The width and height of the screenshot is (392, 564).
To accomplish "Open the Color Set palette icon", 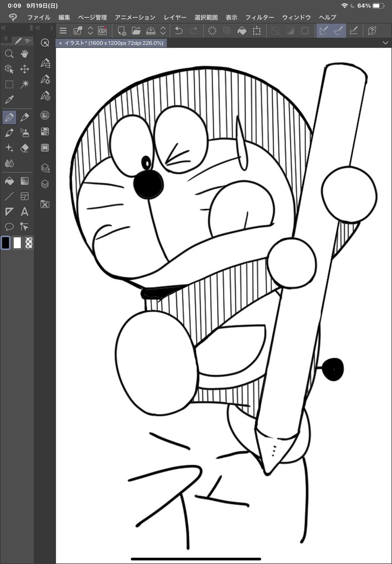I will [x=45, y=132].
